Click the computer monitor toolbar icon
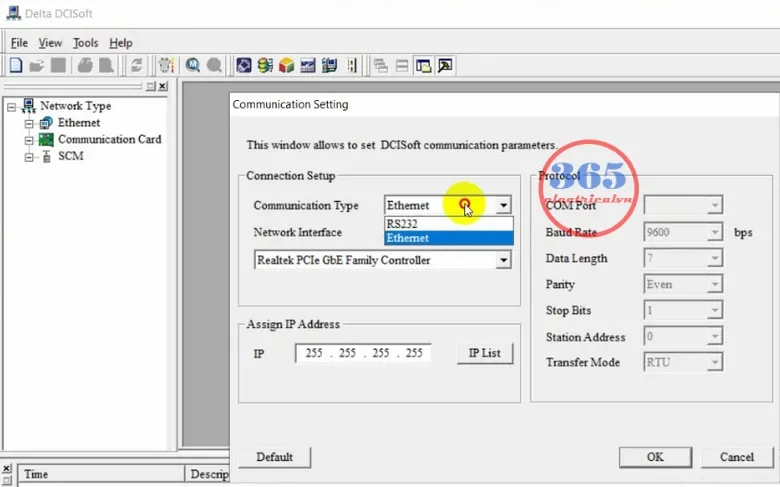Viewport: 780px width, 487px height. point(329,65)
